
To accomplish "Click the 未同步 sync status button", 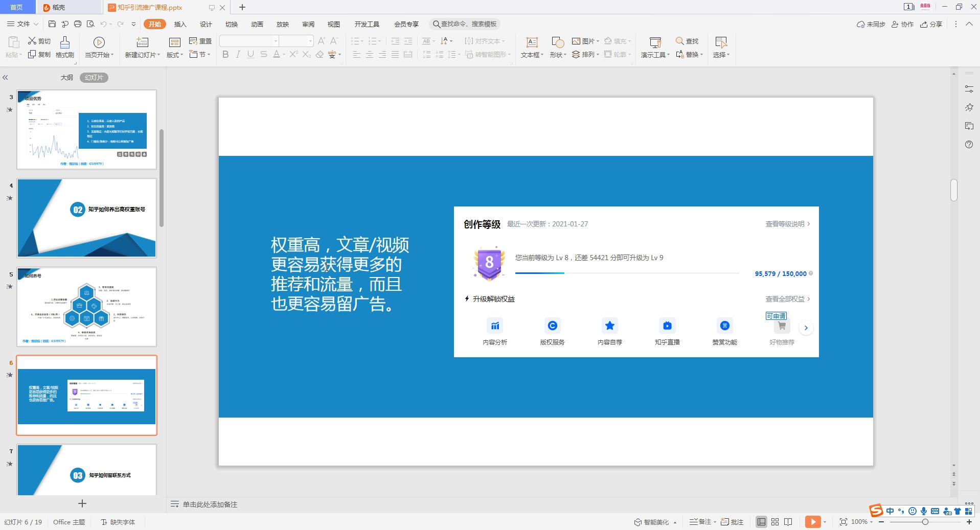I will pyautogui.click(x=871, y=24).
